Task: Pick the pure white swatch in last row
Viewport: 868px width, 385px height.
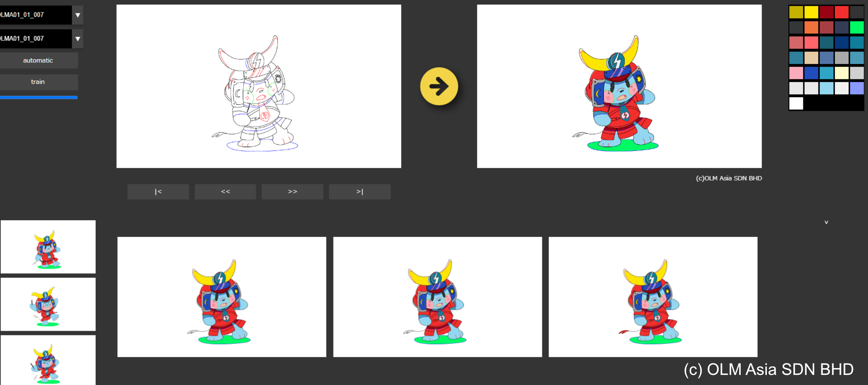Action: click(796, 103)
